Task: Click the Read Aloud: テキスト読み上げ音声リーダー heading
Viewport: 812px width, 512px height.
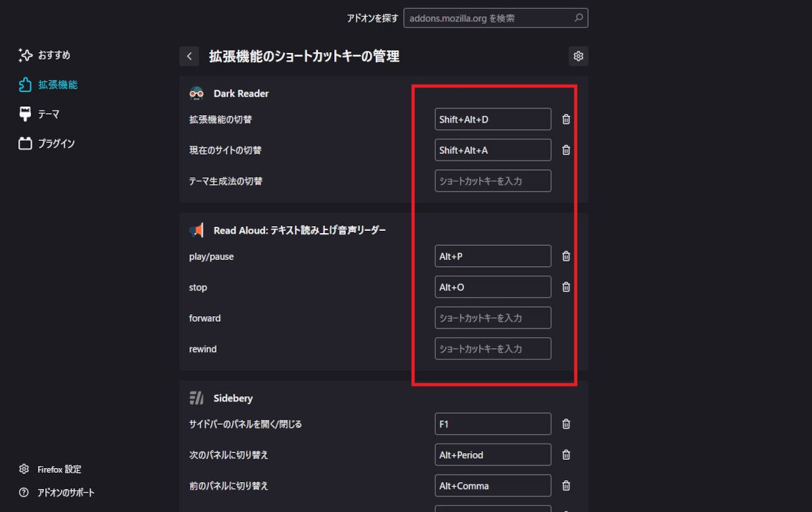Action: [300, 230]
